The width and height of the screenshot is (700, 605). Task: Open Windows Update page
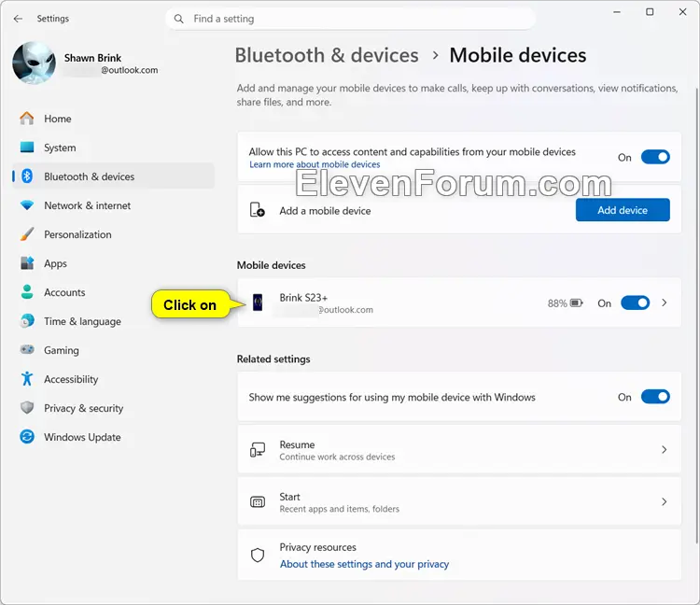(x=113, y=437)
